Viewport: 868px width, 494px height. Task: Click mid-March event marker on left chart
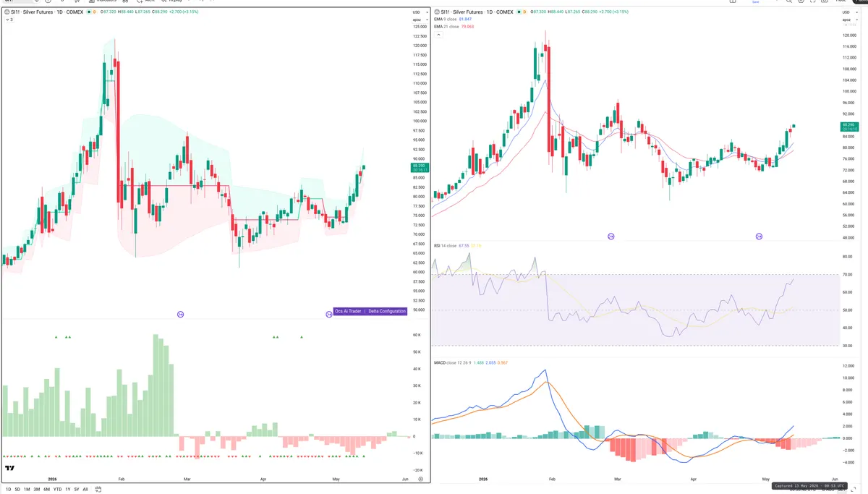click(180, 314)
